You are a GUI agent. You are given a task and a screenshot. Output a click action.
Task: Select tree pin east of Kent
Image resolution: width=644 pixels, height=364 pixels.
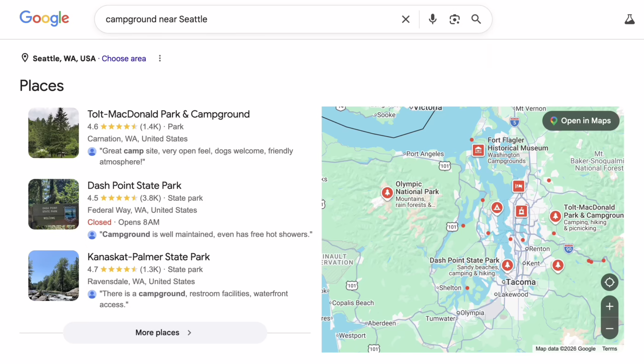(x=558, y=266)
